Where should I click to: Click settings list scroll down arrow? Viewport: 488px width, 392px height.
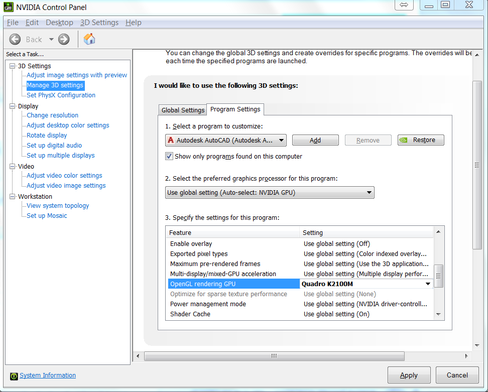coord(438,314)
